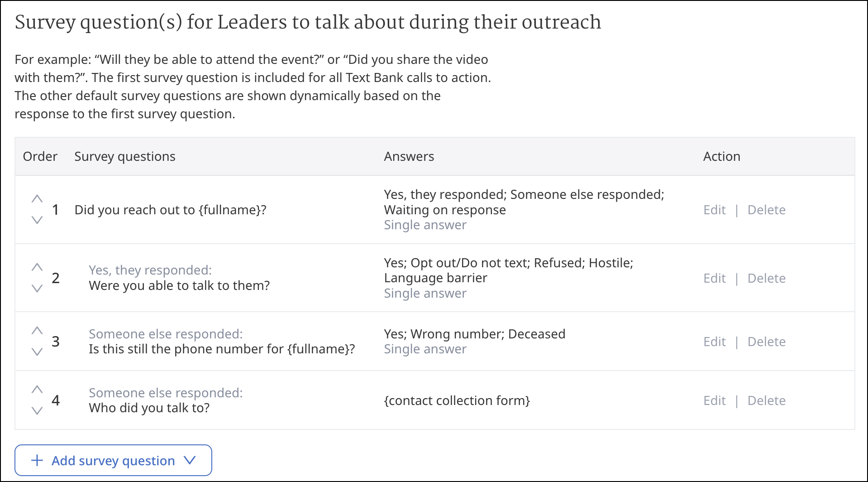Move question 2 down with the arrow
The width and height of the screenshot is (868, 482).
37,289
